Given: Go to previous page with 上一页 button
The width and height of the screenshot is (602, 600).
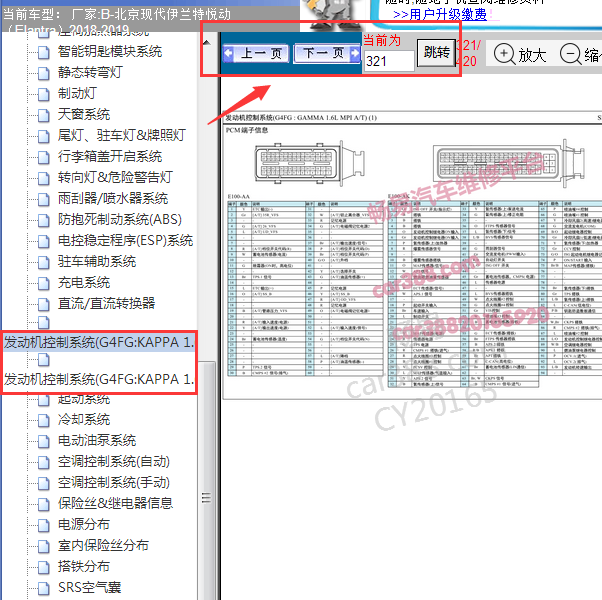Looking at the screenshot, I should pyautogui.click(x=255, y=53).
